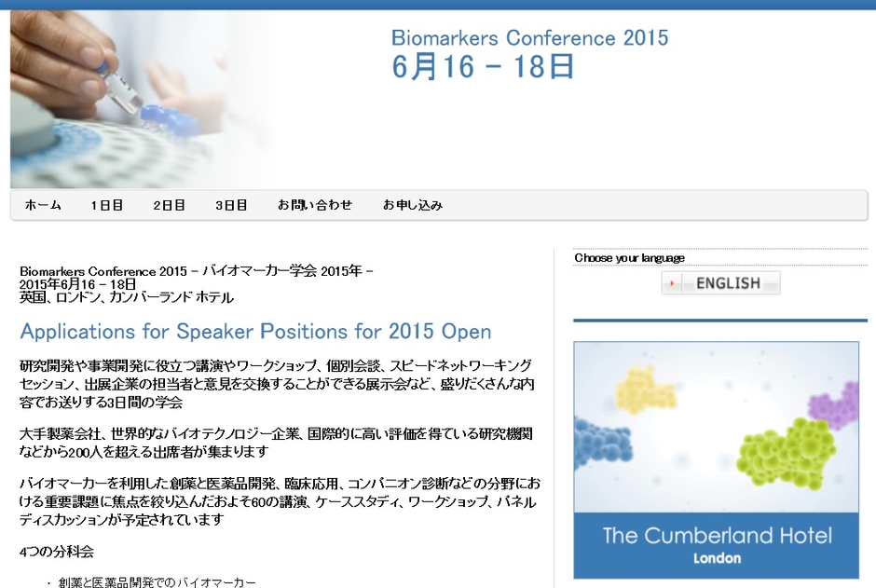Open the お申し込み registration page
The height and width of the screenshot is (588, 876).
point(412,205)
